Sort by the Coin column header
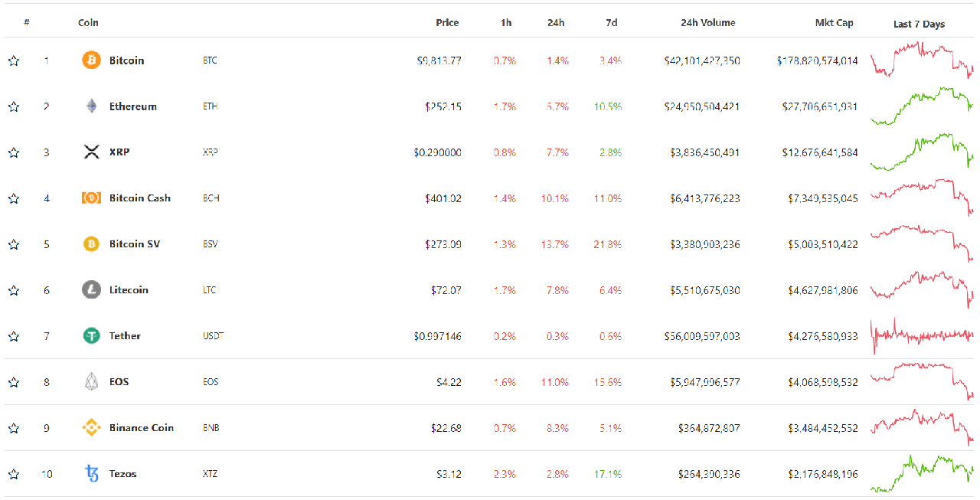The width and height of the screenshot is (980, 500). tap(88, 23)
